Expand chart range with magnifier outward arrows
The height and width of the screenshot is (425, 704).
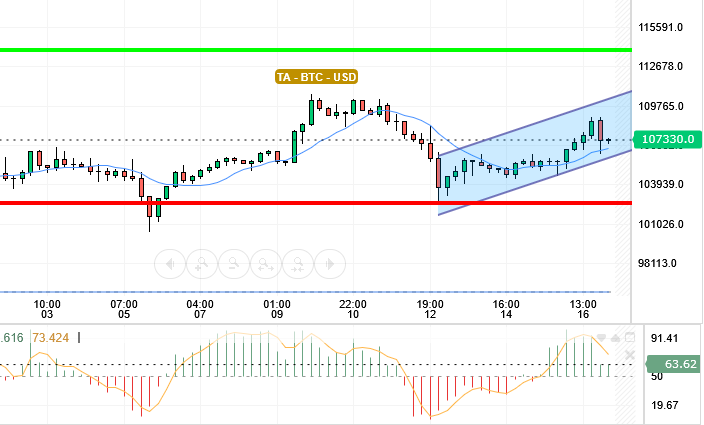point(266,264)
